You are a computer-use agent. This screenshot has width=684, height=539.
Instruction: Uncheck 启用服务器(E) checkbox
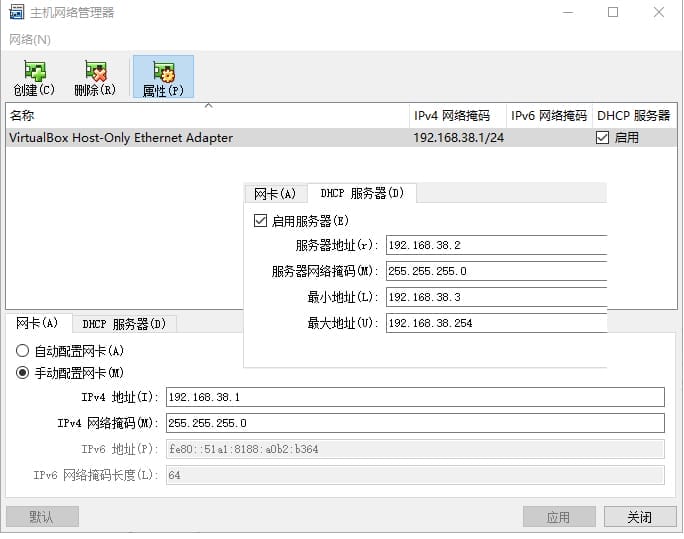click(x=261, y=221)
